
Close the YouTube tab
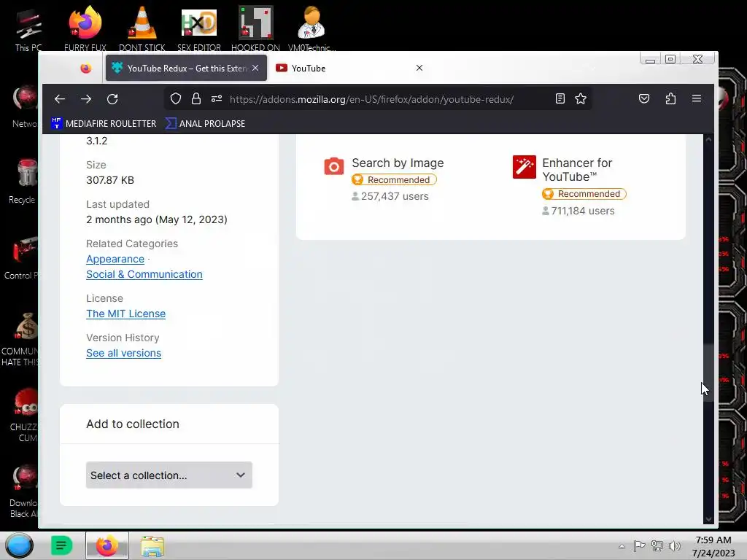point(419,68)
